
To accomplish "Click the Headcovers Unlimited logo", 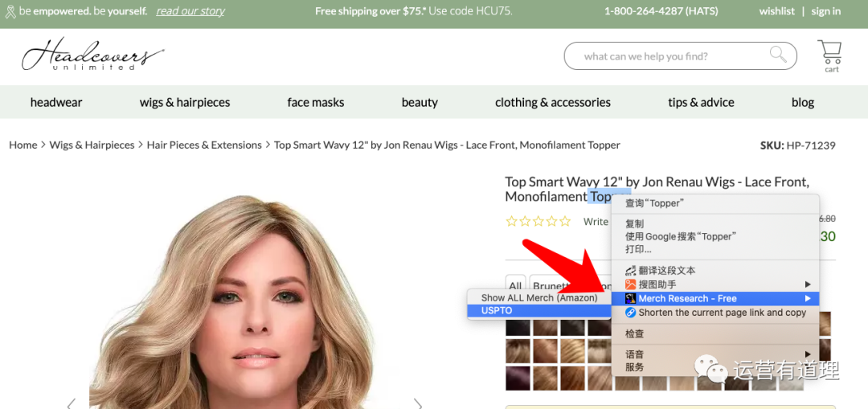I will (x=92, y=56).
